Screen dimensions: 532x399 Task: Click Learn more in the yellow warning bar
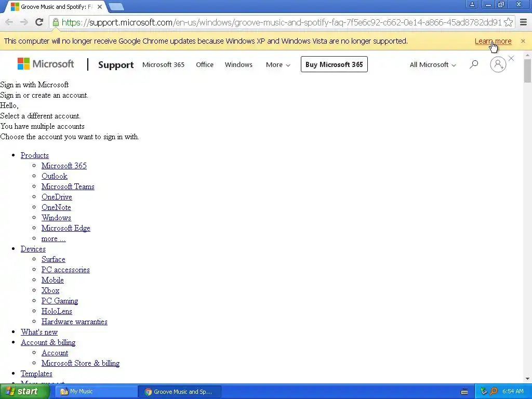493,41
